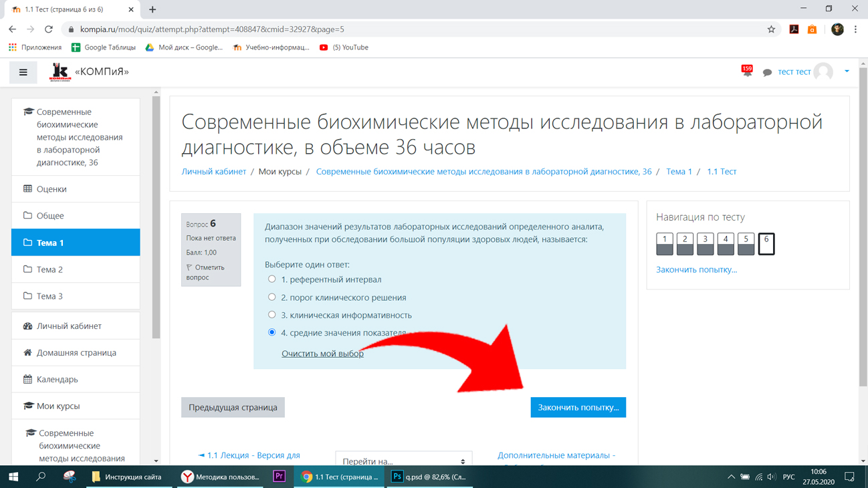The height and width of the screenshot is (488, 868).
Task: Open Тема 2 in the sidebar
Action: [76, 269]
